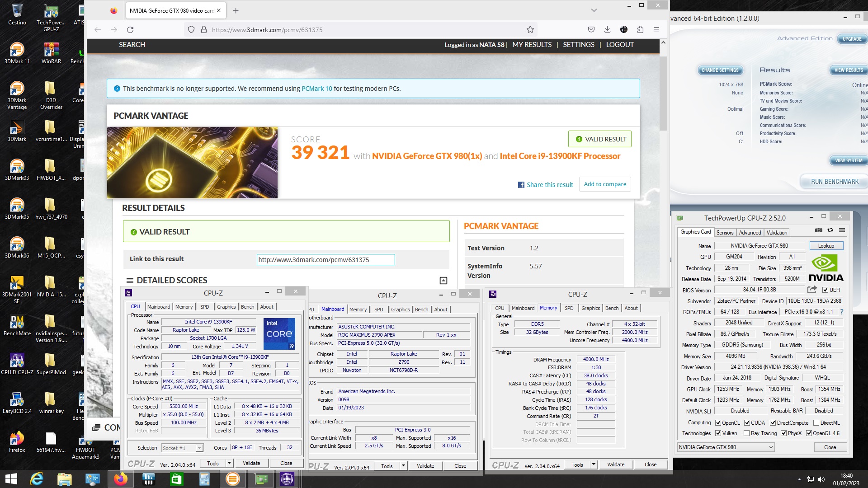The image size is (868, 488).
Task: Toggle UEFI checkbox in GPU-Z
Action: (x=825, y=290)
